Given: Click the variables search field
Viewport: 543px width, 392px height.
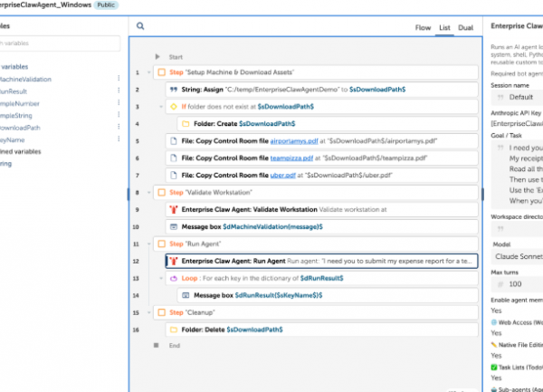Looking at the screenshot, I should 60,43.
